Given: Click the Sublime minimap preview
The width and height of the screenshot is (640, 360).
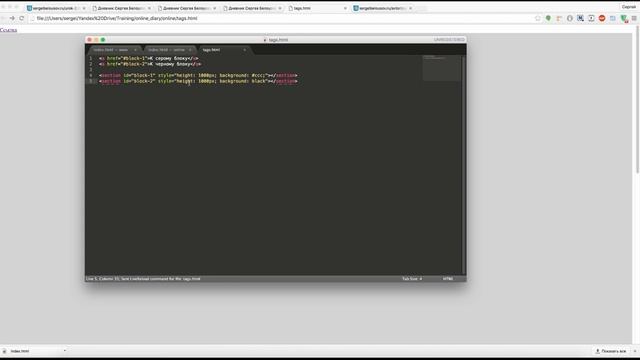Looking at the screenshot, I should [441, 68].
